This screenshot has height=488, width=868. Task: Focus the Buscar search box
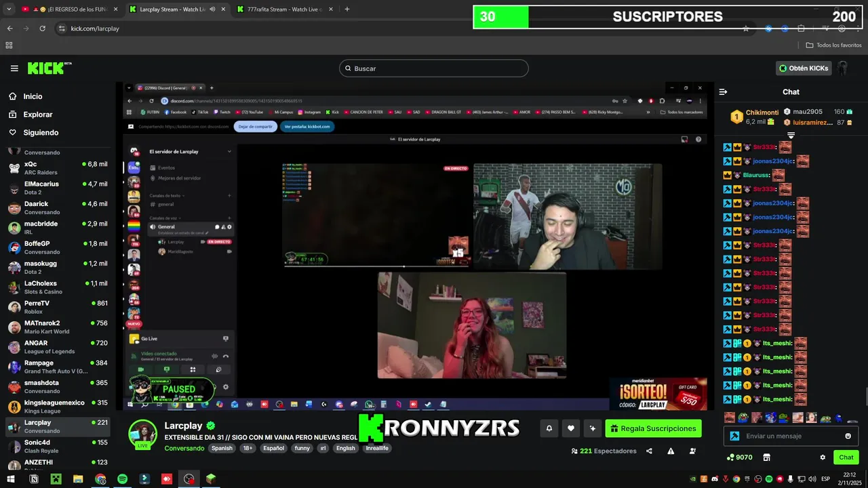click(434, 68)
